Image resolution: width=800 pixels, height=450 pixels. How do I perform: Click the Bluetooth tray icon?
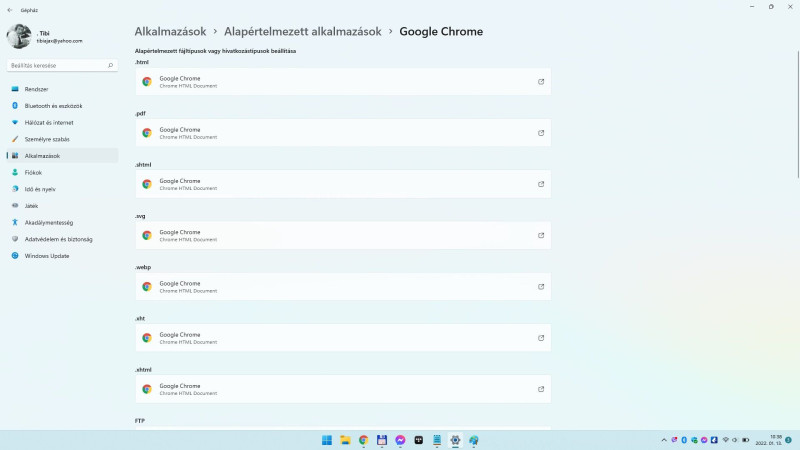coord(684,440)
